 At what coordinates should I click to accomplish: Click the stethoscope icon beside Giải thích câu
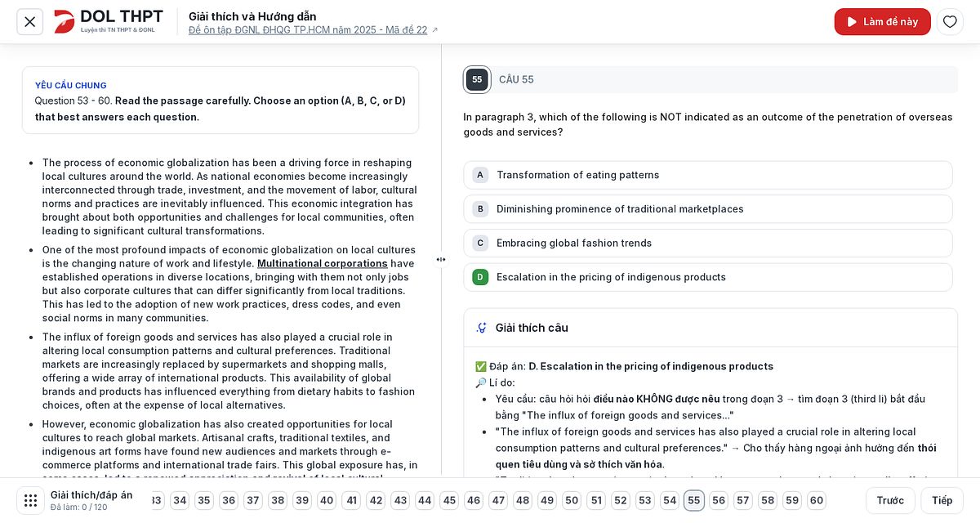coord(481,328)
